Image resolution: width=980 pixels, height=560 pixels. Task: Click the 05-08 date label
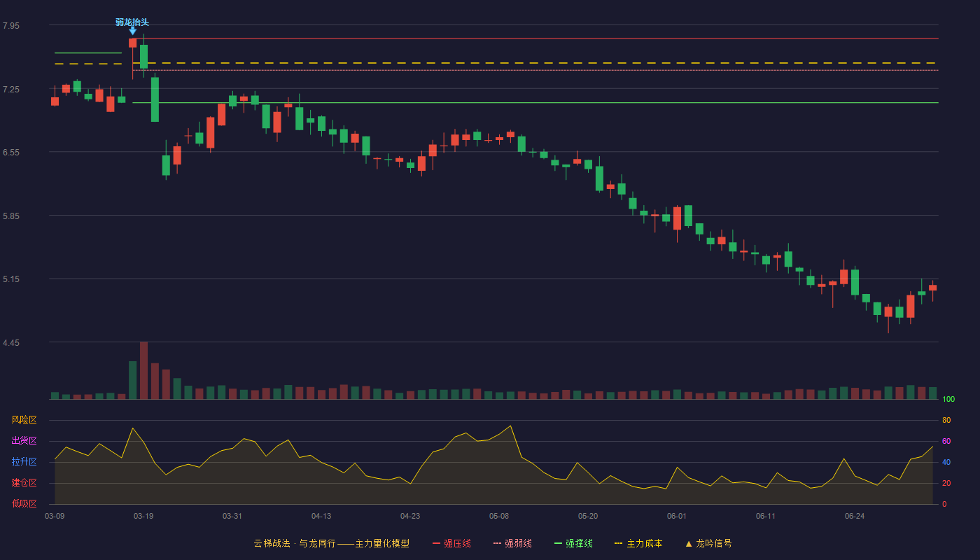point(499,516)
